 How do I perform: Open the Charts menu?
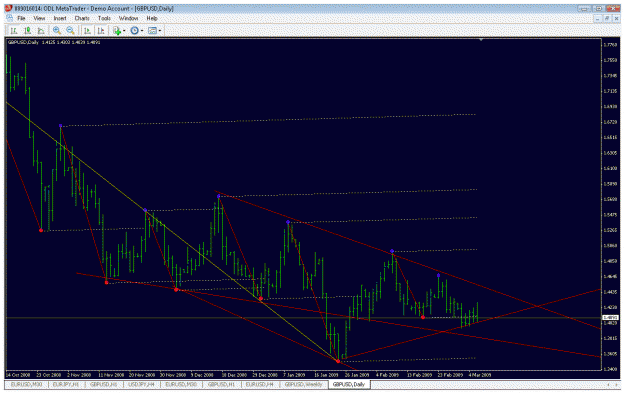click(x=82, y=18)
